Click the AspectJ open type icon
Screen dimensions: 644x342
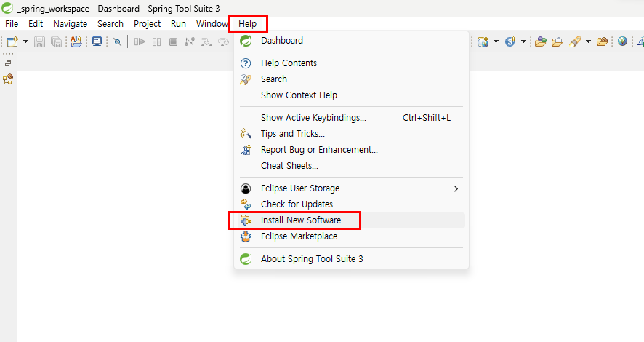(x=76, y=41)
